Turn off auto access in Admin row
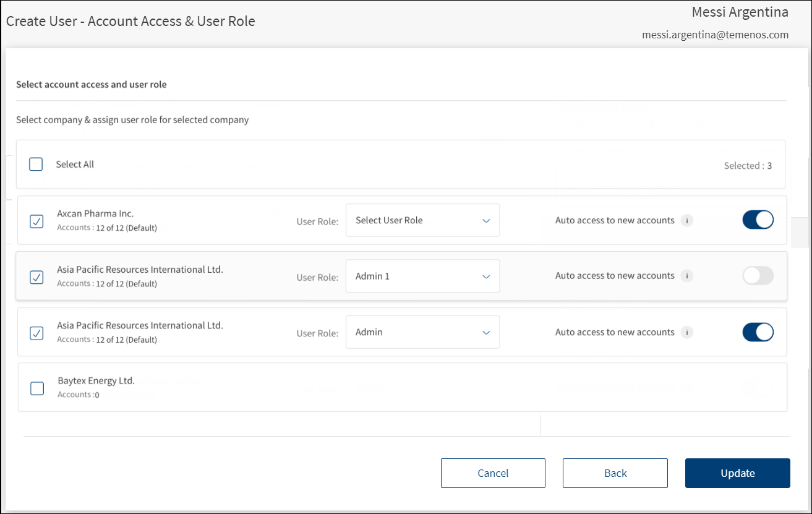This screenshot has height=514, width=812. 758,332
